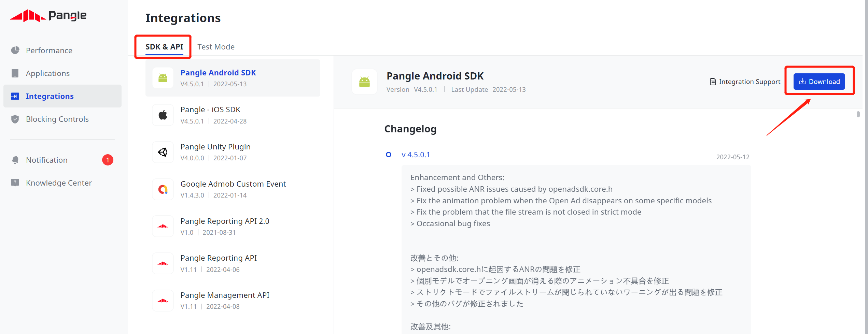Switch to the Test Mode tab
The height and width of the screenshot is (334, 868).
coord(216,47)
